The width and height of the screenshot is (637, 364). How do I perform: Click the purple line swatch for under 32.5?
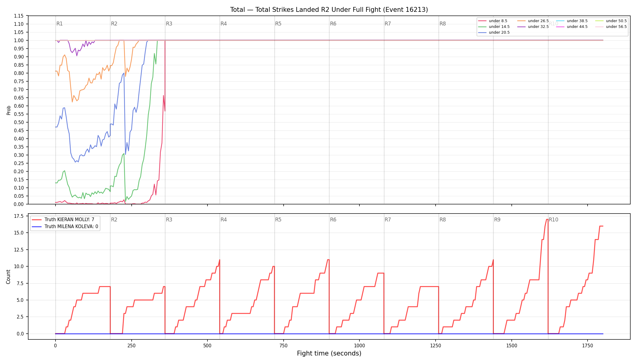[521, 27]
